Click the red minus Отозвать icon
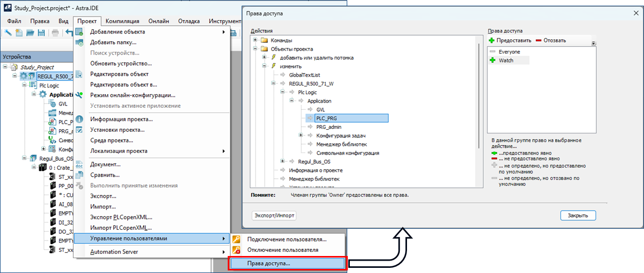 tap(538, 40)
